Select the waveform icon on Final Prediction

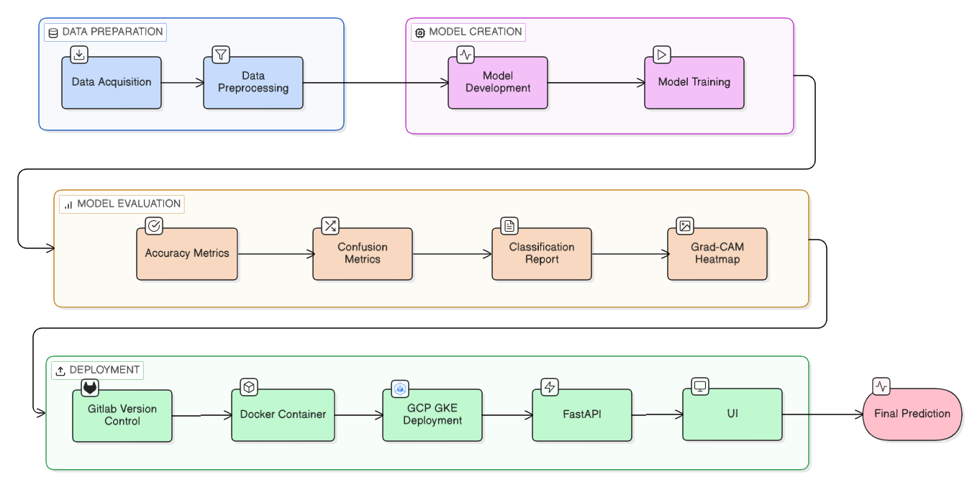(881, 386)
